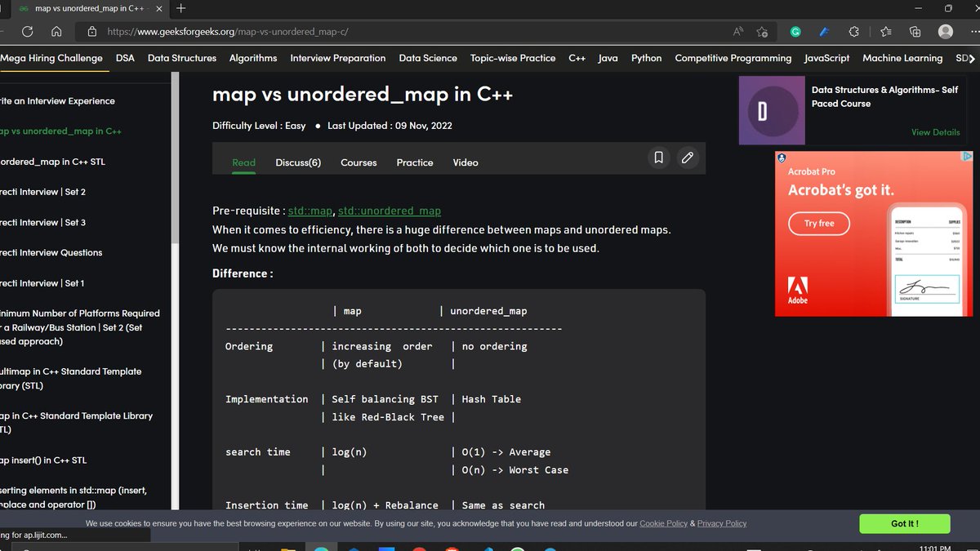Open the Grammarly extension

coord(795,32)
